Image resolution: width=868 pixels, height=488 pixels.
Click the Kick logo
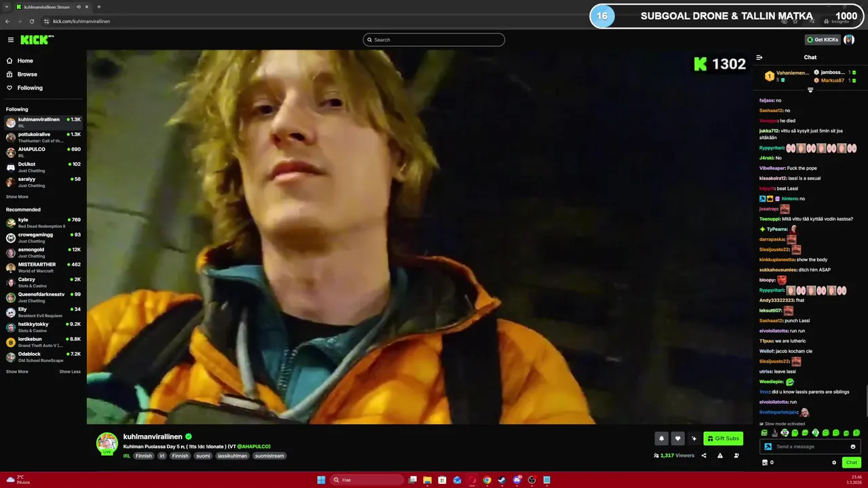tap(37, 40)
